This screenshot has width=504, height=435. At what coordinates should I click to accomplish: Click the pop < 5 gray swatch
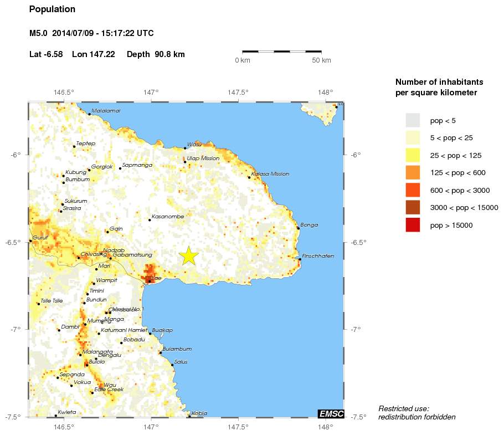[x=413, y=121]
